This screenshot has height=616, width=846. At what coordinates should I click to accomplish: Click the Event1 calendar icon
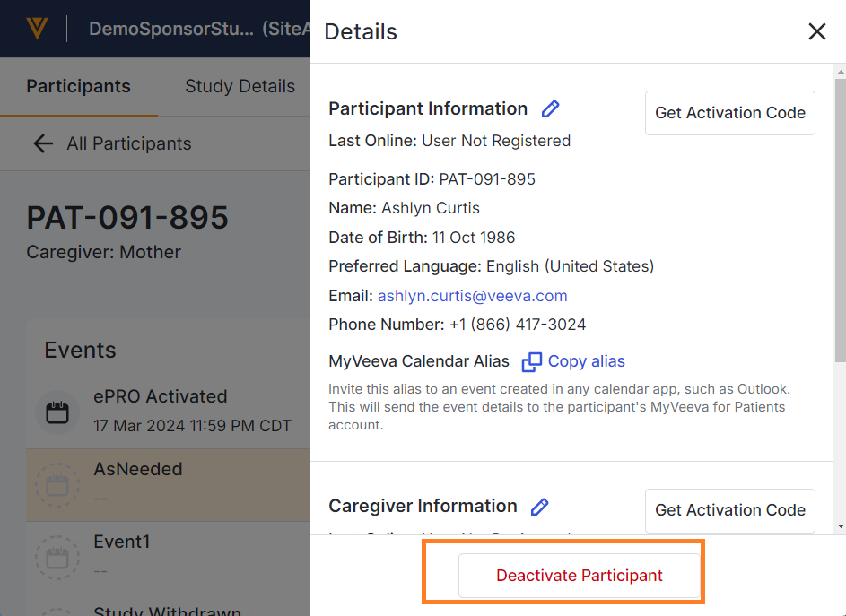tap(57, 558)
